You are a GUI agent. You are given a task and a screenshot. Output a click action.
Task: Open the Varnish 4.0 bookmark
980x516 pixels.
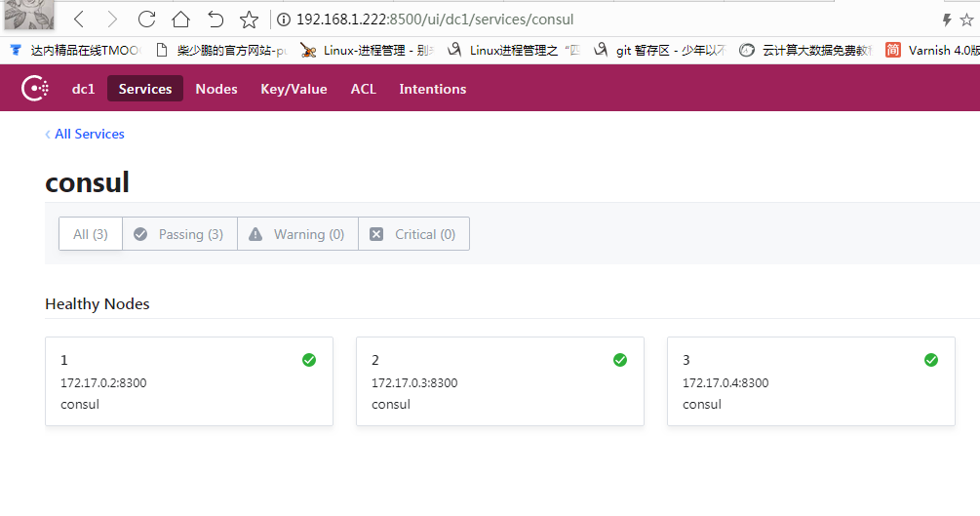(932, 50)
